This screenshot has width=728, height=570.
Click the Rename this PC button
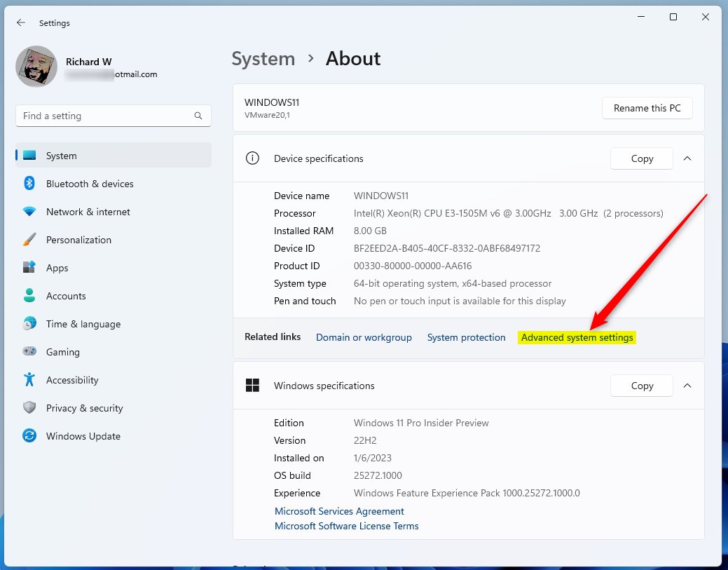(x=646, y=108)
